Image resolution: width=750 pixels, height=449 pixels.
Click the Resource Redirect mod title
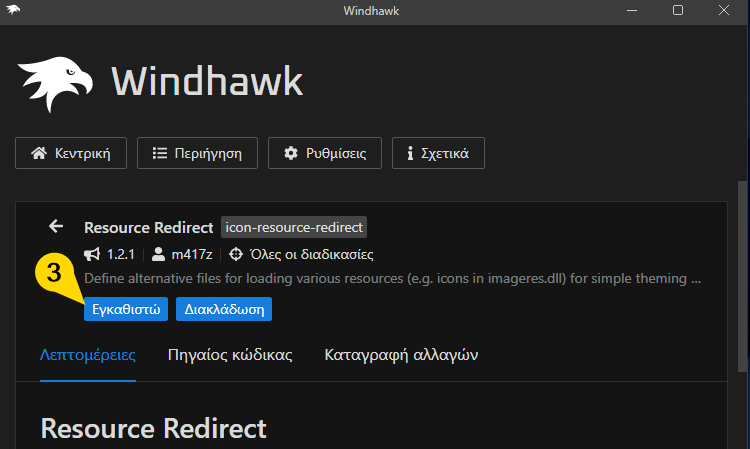(x=149, y=228)
